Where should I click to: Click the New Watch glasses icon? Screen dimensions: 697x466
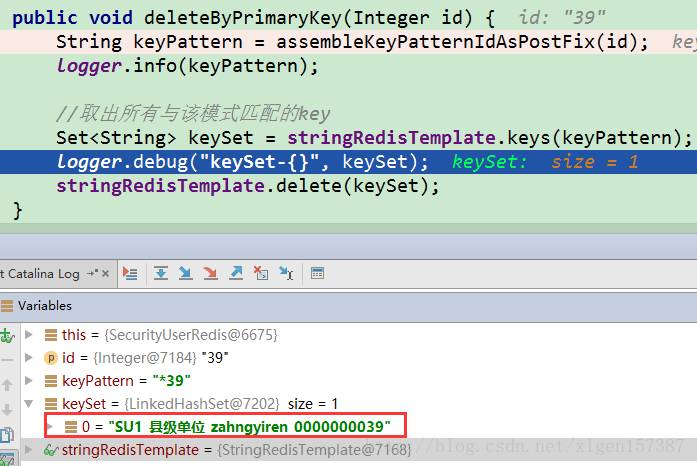tap(7, 336)
